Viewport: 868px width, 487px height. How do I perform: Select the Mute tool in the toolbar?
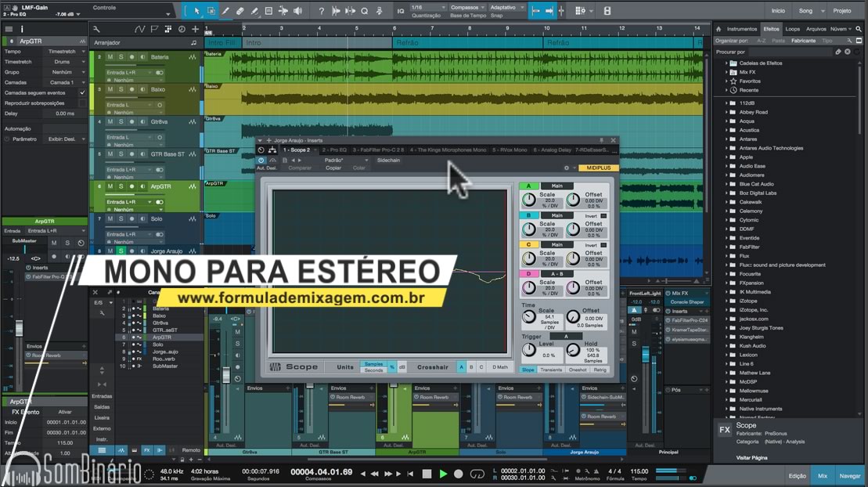268,10
